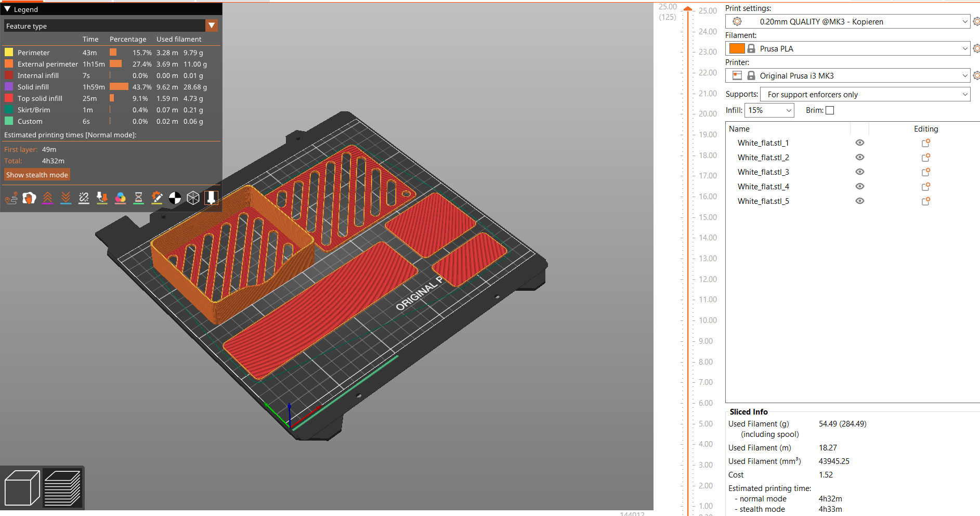Image resolution: width=980 pixels, height=516 pixels.
Task: Select White_flat.stl_4 in the object list
Action: pyautogui.click(x=763, y=187)
